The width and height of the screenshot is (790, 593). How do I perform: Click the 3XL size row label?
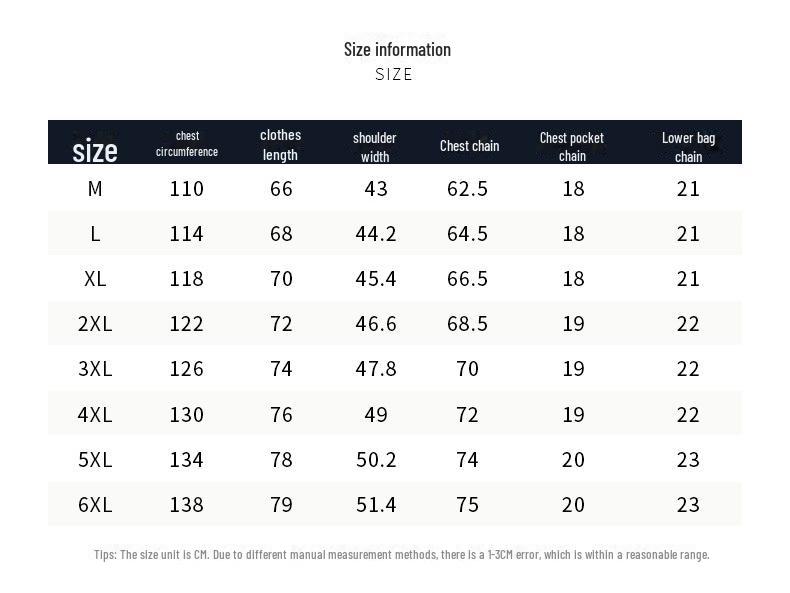(x=95, y=368)
